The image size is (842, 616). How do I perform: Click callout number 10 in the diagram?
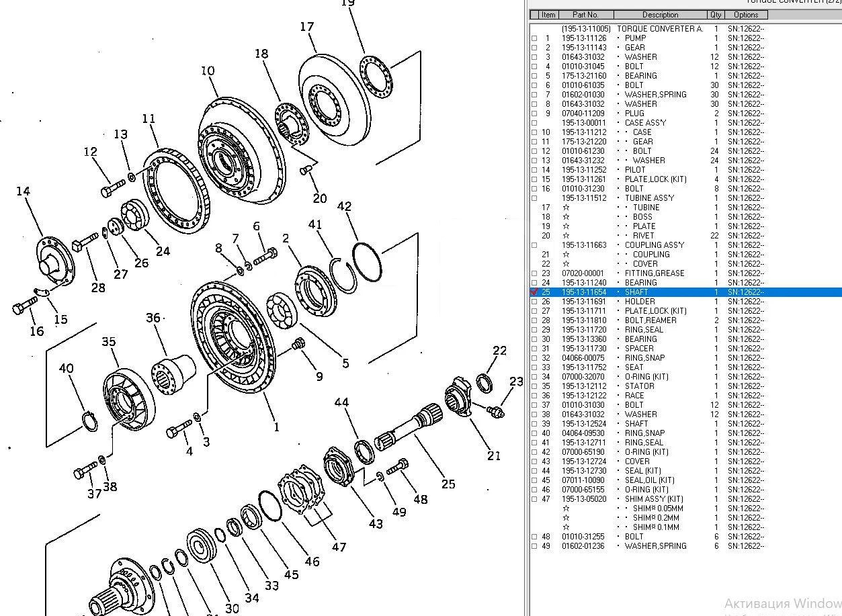208,71
